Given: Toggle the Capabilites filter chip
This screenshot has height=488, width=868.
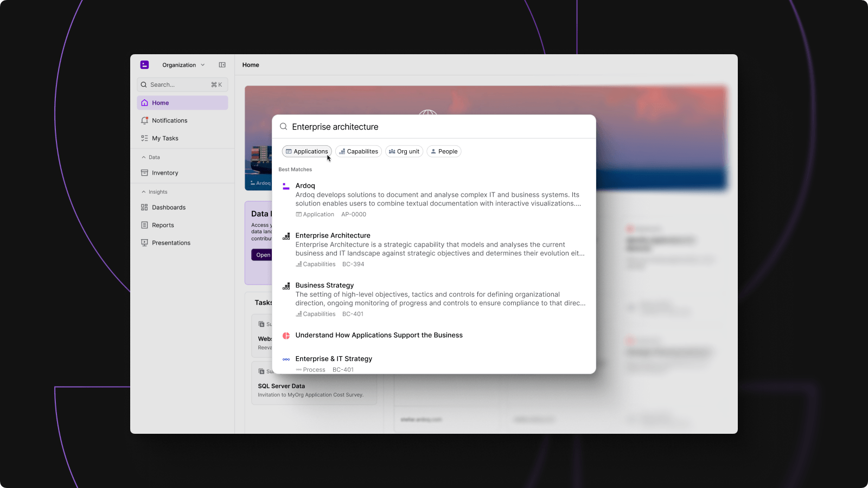Looking at the screenshot, I should [358, 152].
